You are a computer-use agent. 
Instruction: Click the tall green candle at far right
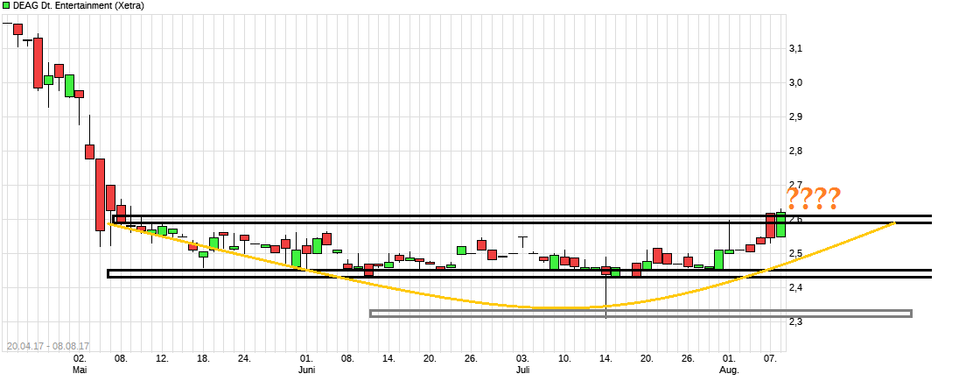pos(780,225)
